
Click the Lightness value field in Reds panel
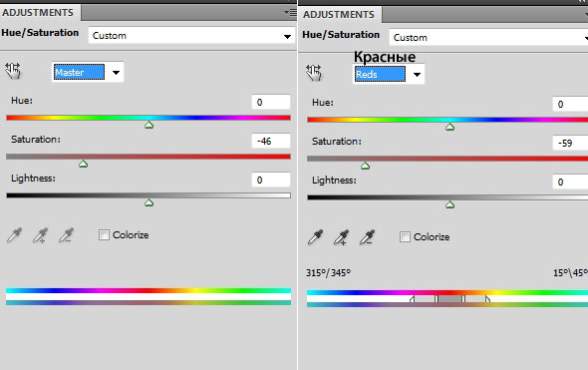[x=570, y=182]
